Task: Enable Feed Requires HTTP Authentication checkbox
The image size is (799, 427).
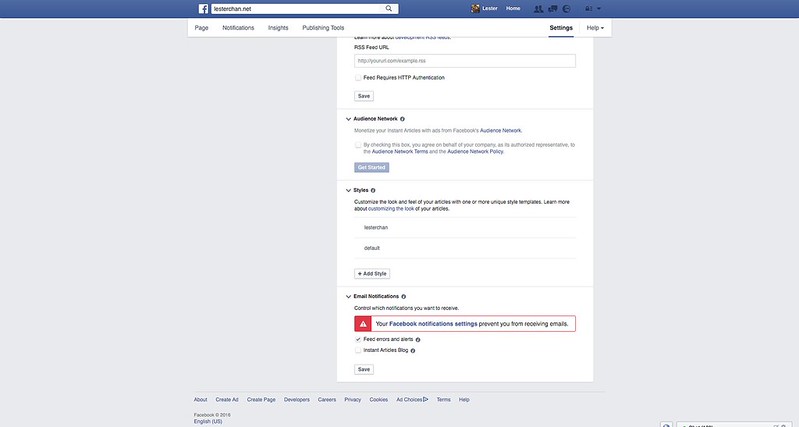Action: pyautogui.click(x=358, y=77)
